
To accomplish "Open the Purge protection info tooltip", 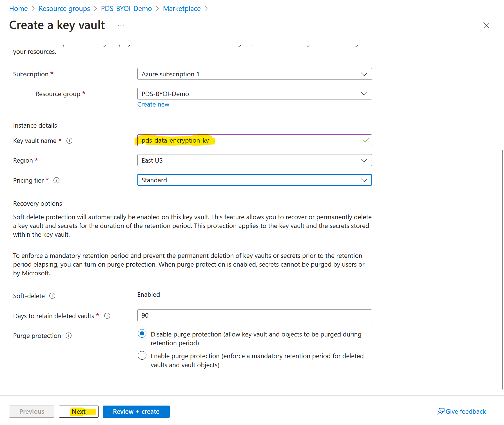I will [x=68, y=335].
